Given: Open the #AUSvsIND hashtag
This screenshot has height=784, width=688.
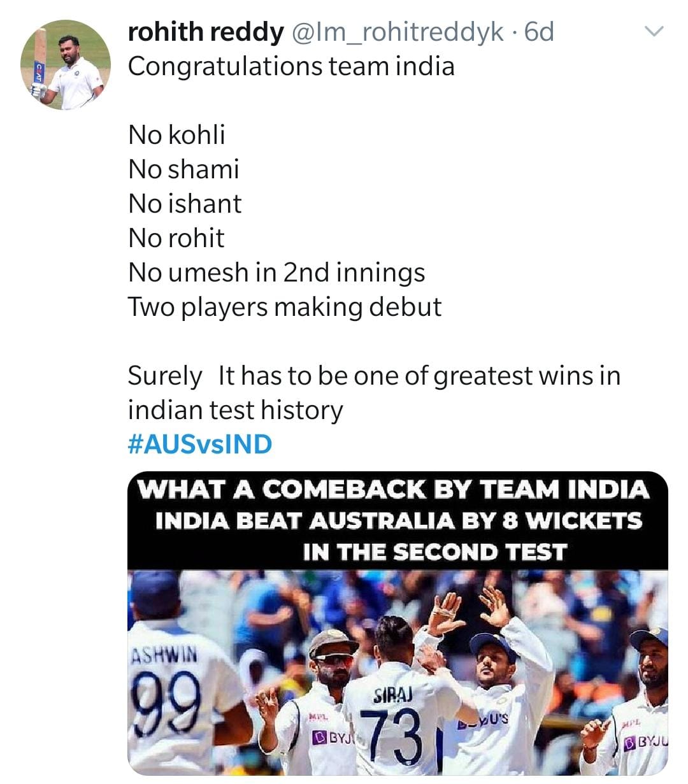Looking at the screenshot, I should click(200, 444).
